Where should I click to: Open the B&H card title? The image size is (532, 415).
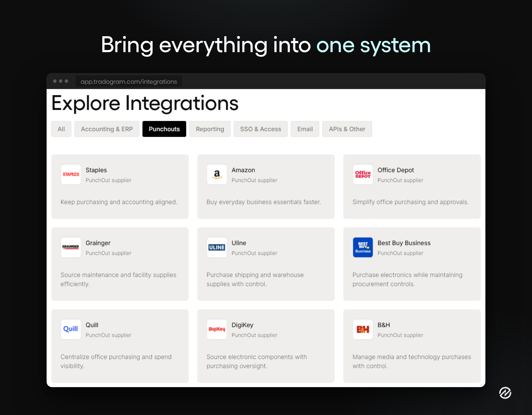click(x=384, y=325)
